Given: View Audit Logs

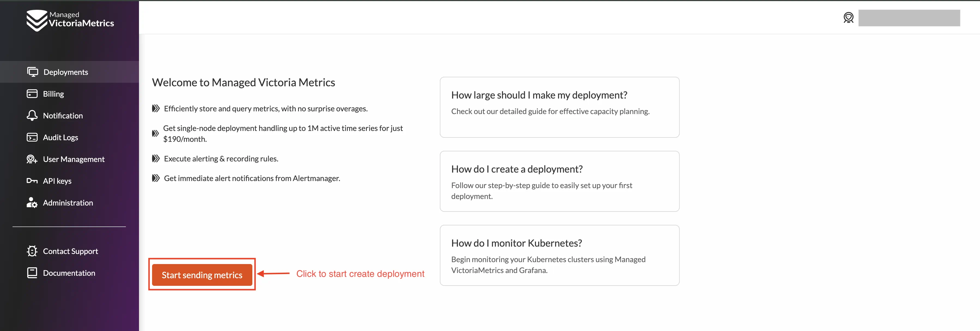Looking at the screenshot, I should click(x=69, y=137).
